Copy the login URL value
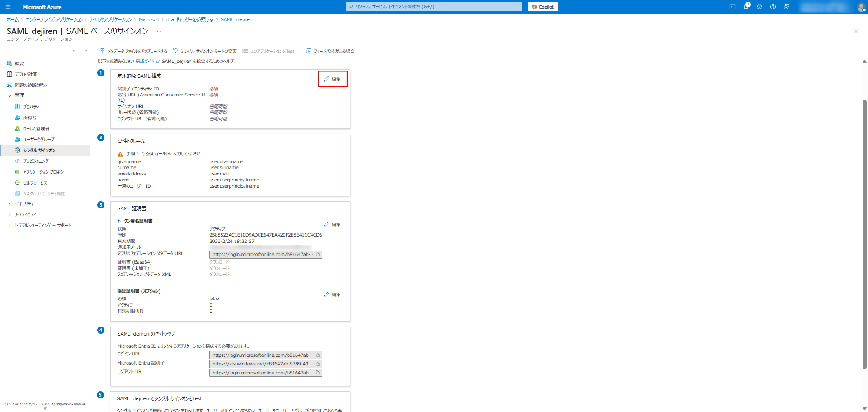This screenshot has height=412, width=868. coord(318,355)
